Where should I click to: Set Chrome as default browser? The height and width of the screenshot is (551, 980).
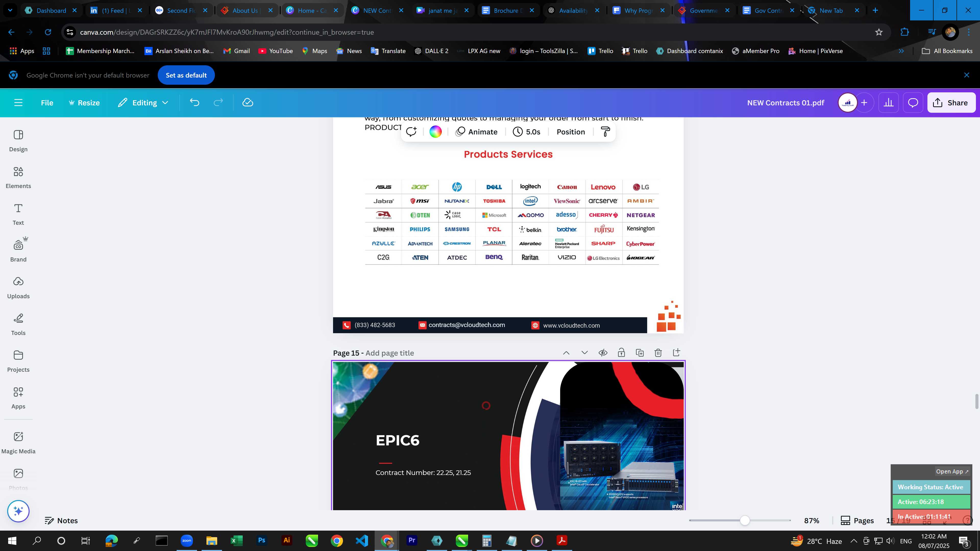point(186,75)
